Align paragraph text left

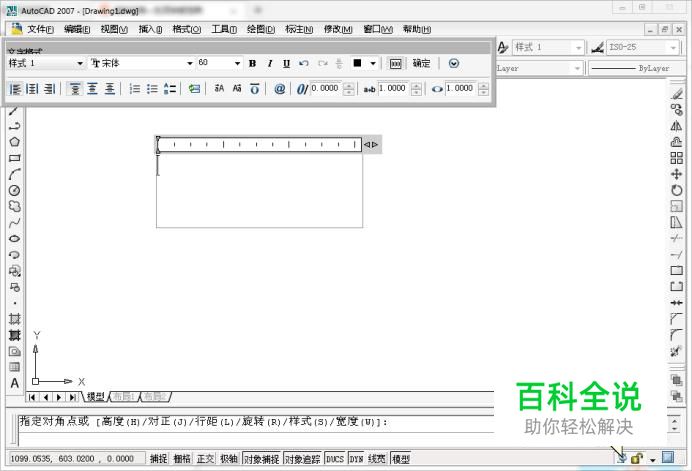point(15,89)
